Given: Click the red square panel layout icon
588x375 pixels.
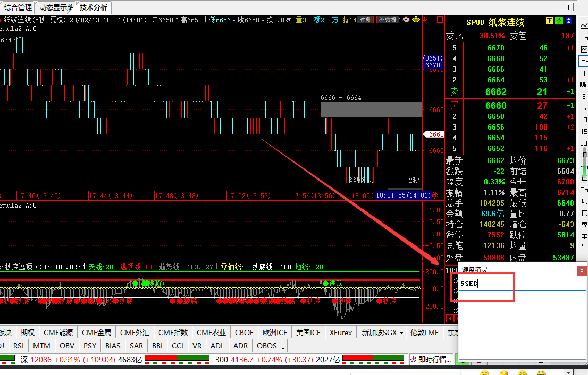Looking at the screenshot, I should tap(439, 20).
